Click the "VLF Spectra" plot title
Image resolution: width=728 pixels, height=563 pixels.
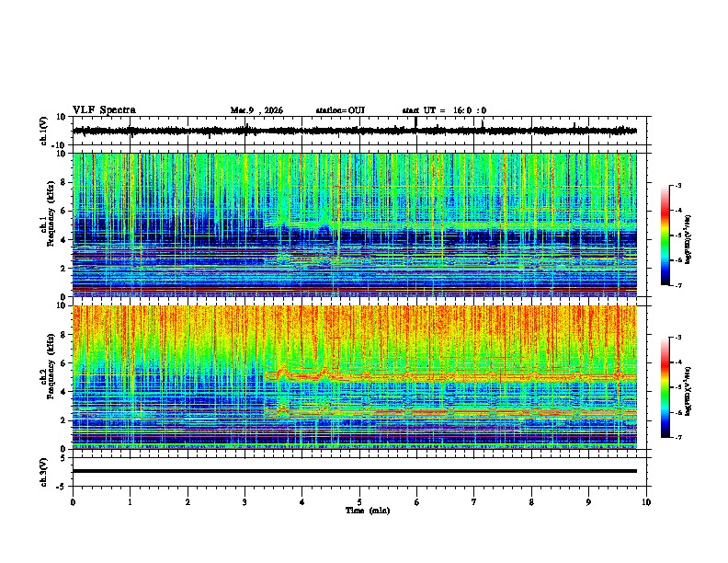[104, 110]
